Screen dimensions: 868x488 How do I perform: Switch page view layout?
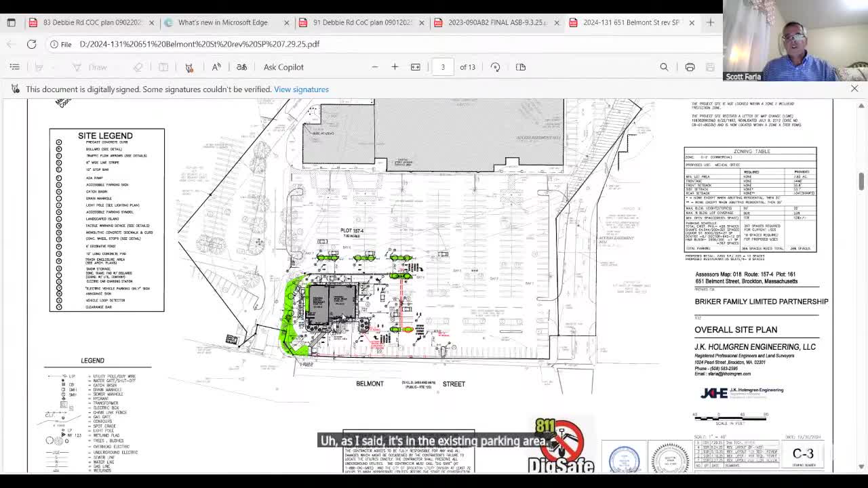[x=521, y=67]
